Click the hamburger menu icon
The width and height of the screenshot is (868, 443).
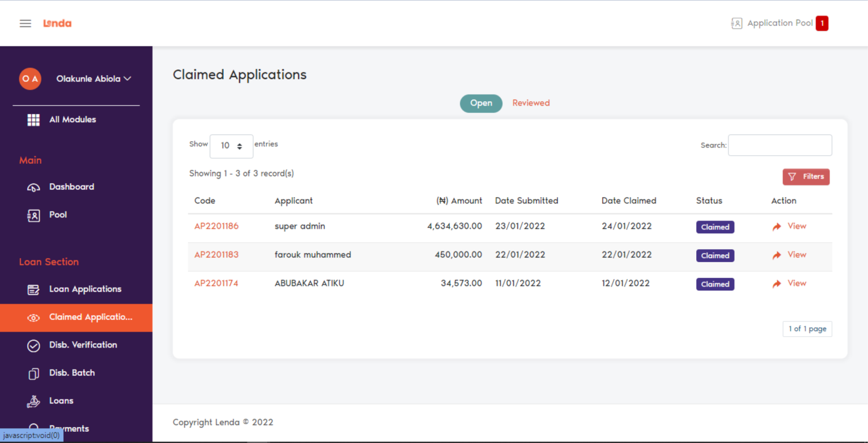point(25,23)
